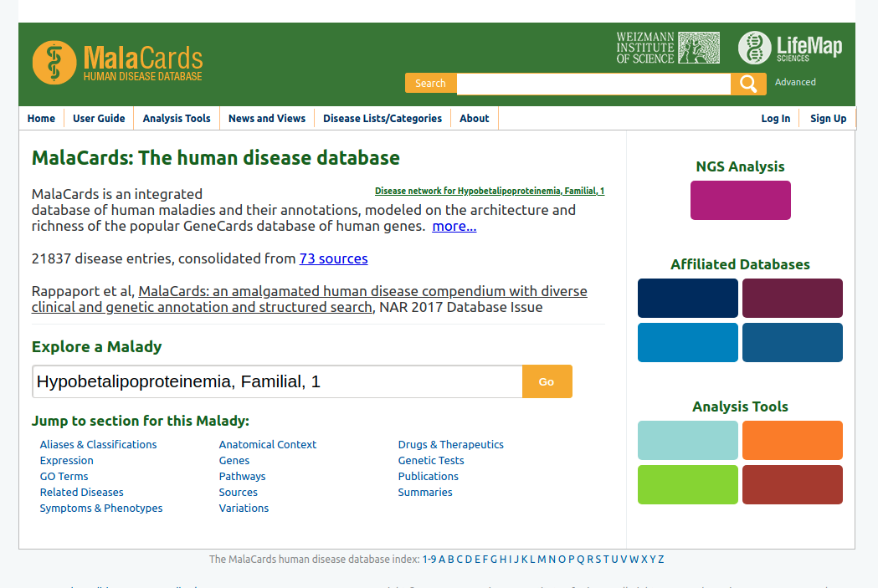Click the lime green Analysis Tools tile
The height and width of the screenshot is (588, 878).
687,485
